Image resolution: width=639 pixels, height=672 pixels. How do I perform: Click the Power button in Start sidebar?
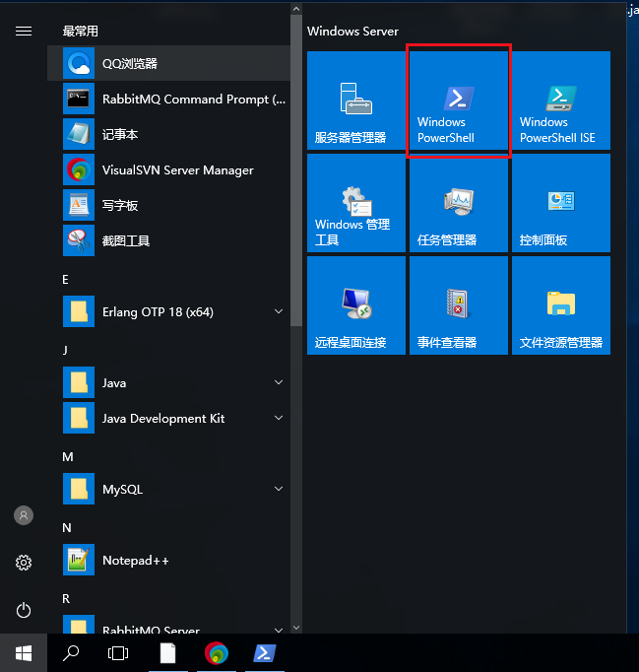click(x=24, y=610)
